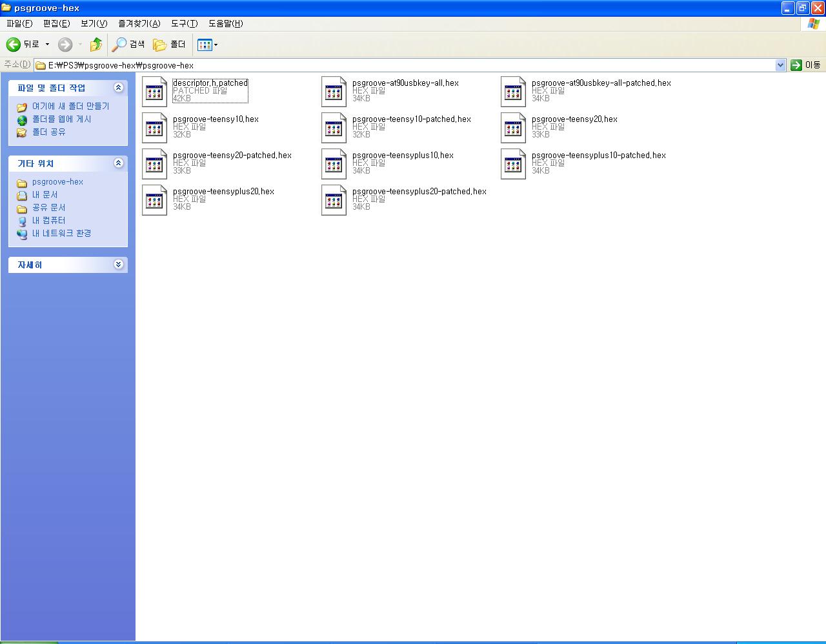The image size is (826, 644).
Task: Open the 도움말(H) menu
Action: pyautogui.click(x=225, y=24)
